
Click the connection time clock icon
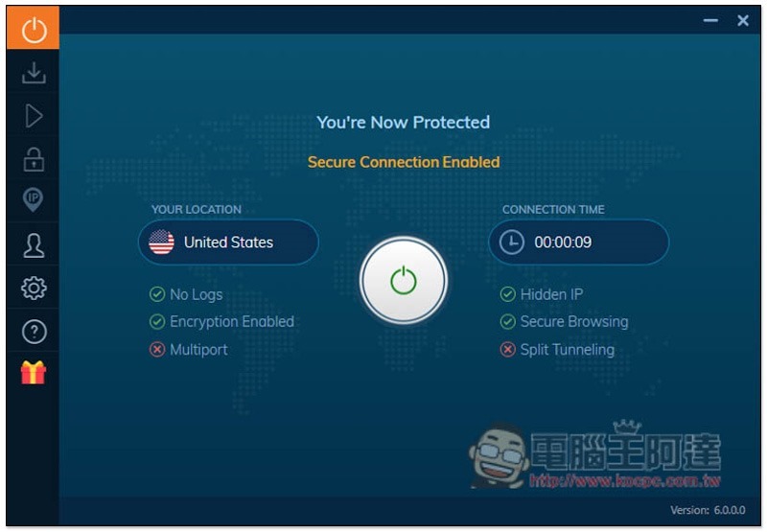(512, 243)
